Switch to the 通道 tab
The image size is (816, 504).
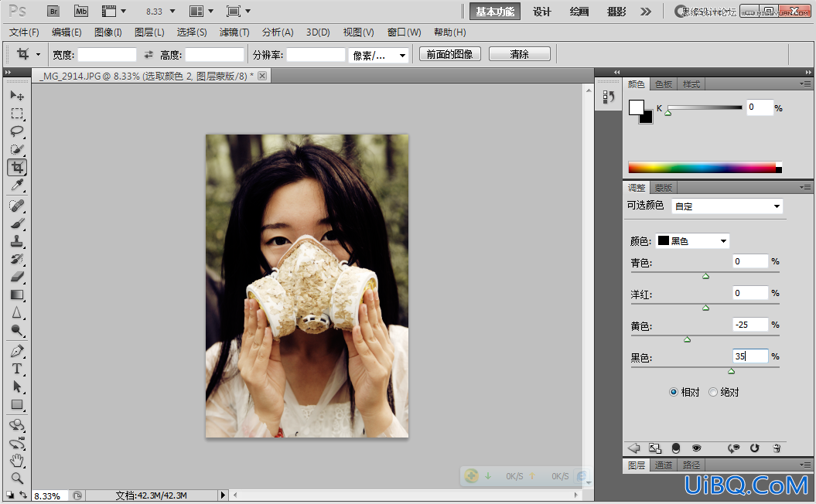pyautogui.click(x=664, y=465)
